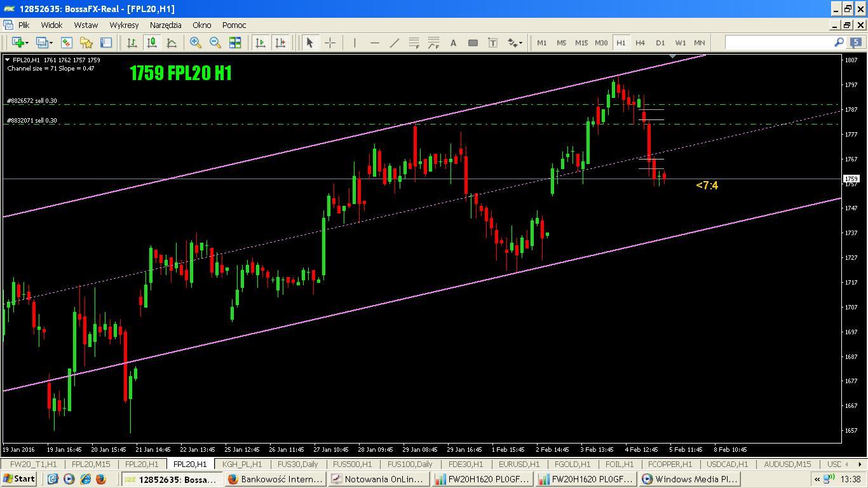
Task: Set timeframe to MN
Action: point(700,43)
